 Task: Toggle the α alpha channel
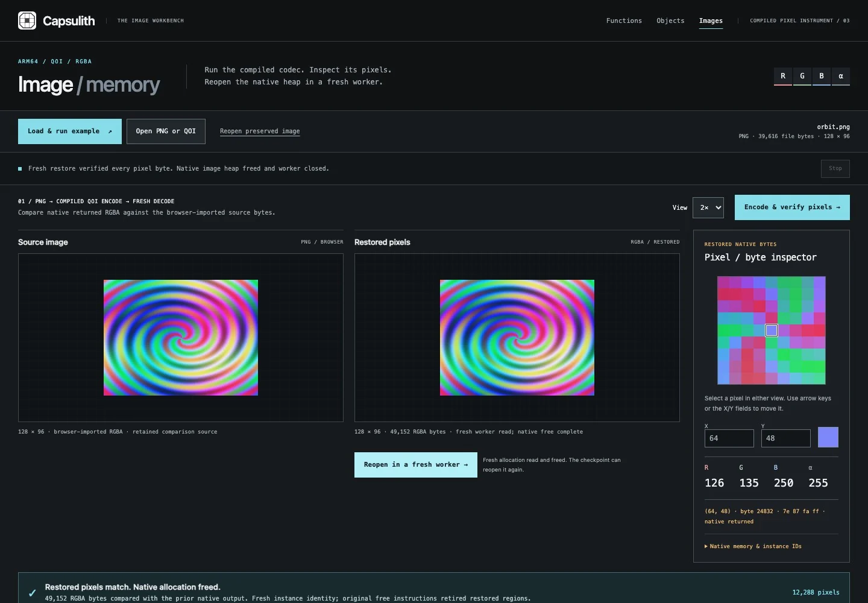pos(841,76)
